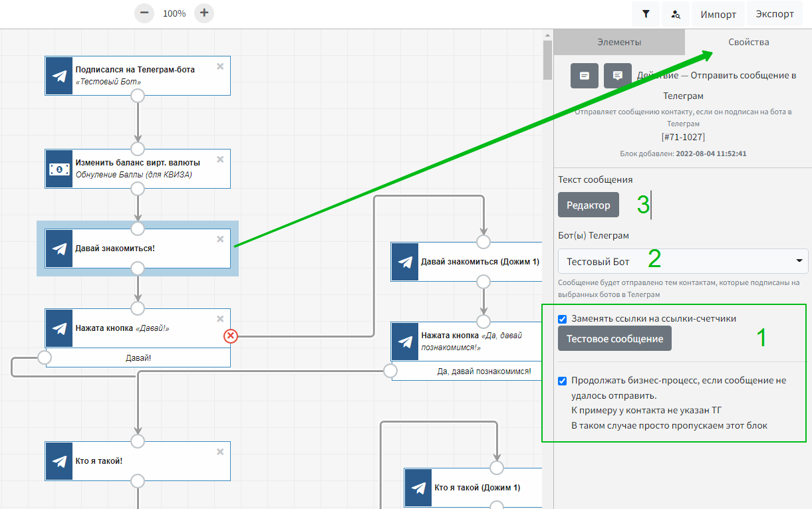The image size is (812, 509).
Task: Open the filter funnel icon
Action: [x=646, y=14]
